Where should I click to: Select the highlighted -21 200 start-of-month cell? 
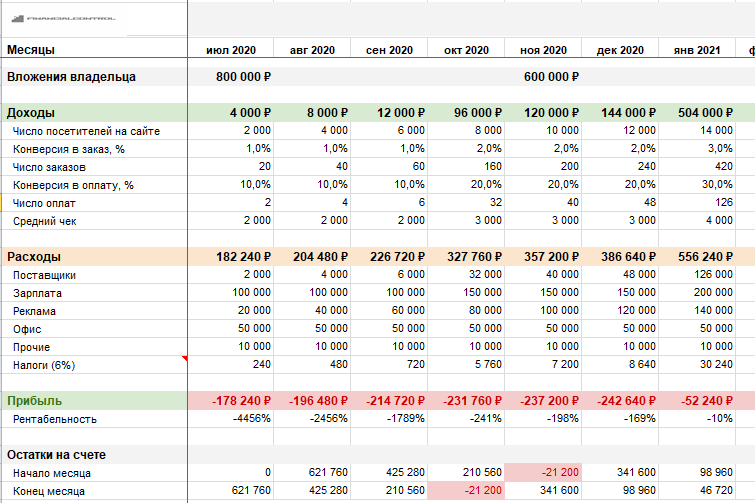543,473
